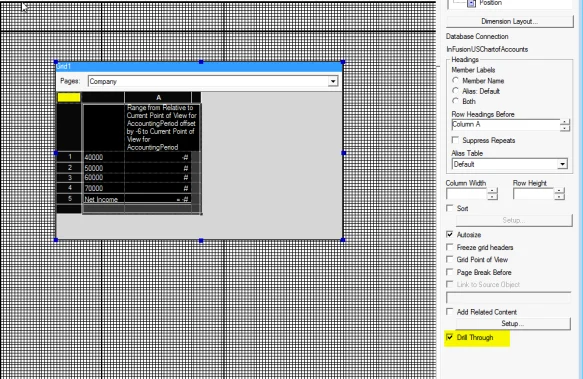Click the Position dimension icon
Image resolution: width=583 pixels, height=379 pixels.
(x=471, y=3)
